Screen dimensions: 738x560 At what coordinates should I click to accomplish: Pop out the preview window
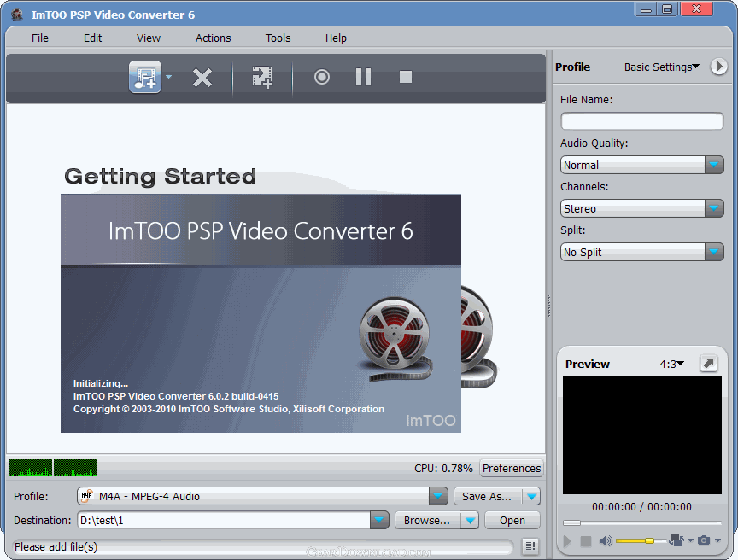coord(709,363)
